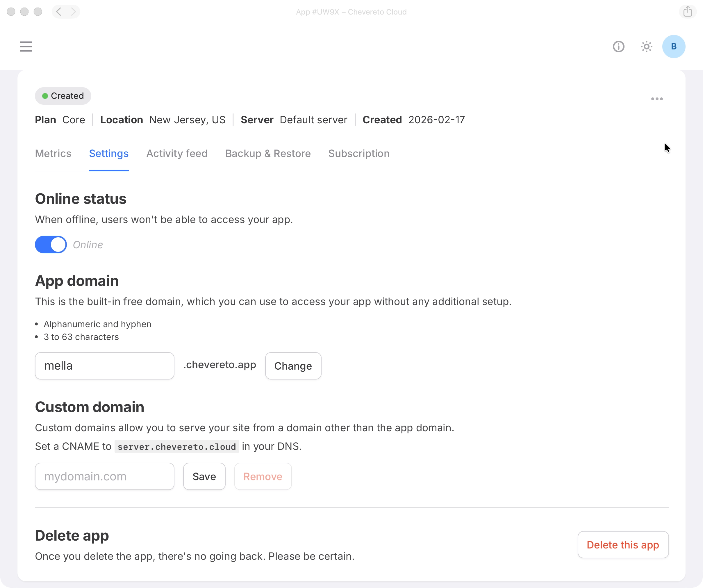703x588 pixels.
Task: Click the Delete this app button
Action: pos(623,544)
